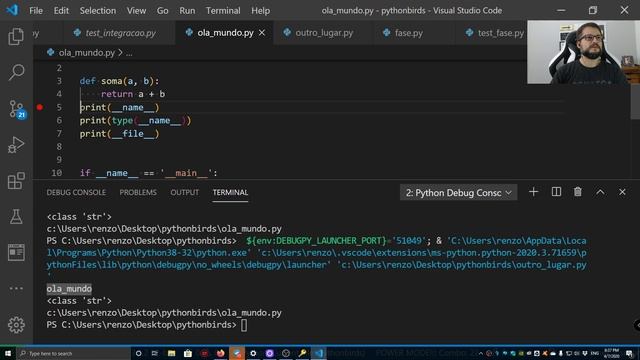Open the Windows Start button
Viewport: 640px width, 360px height.
[x=8, y=353]
